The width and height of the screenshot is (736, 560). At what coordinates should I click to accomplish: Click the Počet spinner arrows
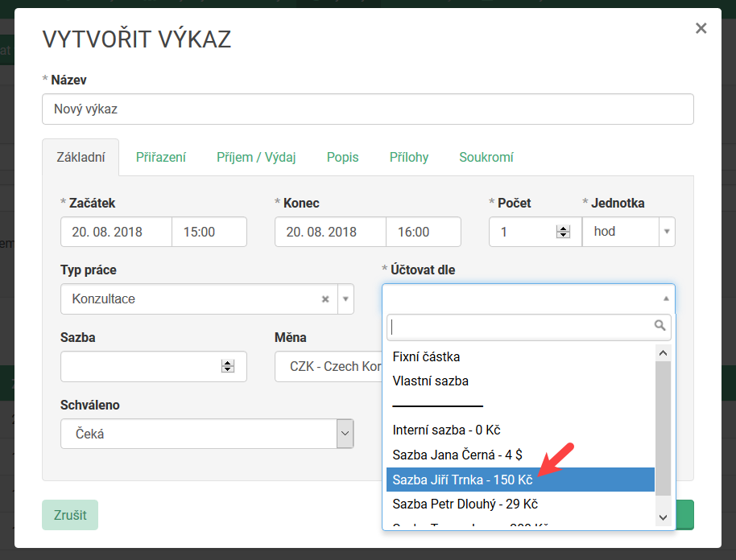[563, 232]
